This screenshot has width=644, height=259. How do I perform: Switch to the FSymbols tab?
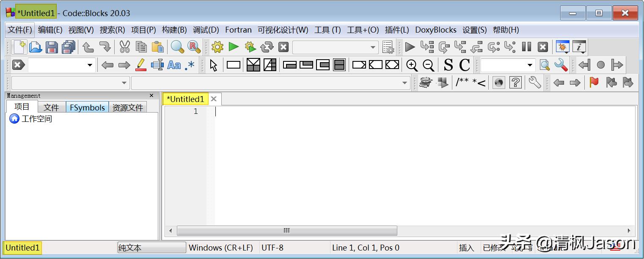pyautogui.click(x=87, y=107)
